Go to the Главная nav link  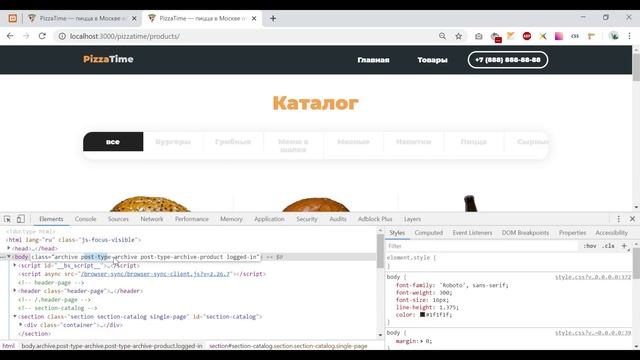click(373, 60)
